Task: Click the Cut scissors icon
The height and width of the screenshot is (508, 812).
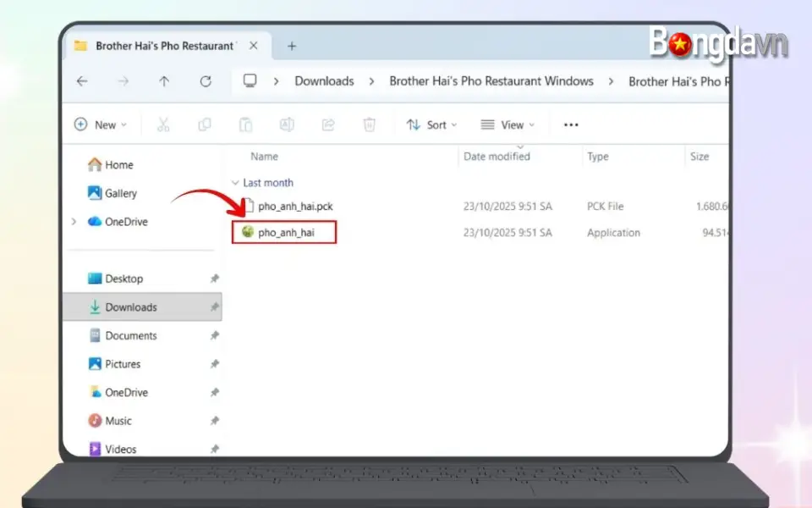Action: 163,124
